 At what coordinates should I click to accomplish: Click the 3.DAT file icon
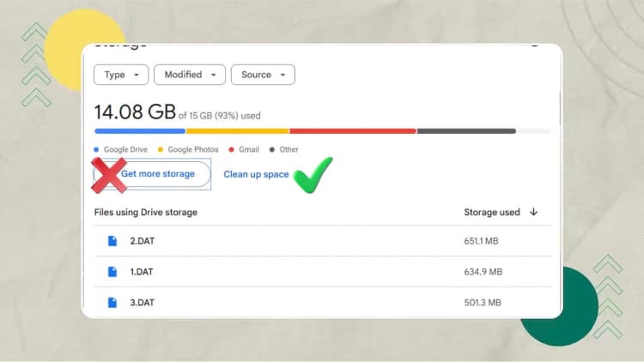coord(112,302)
